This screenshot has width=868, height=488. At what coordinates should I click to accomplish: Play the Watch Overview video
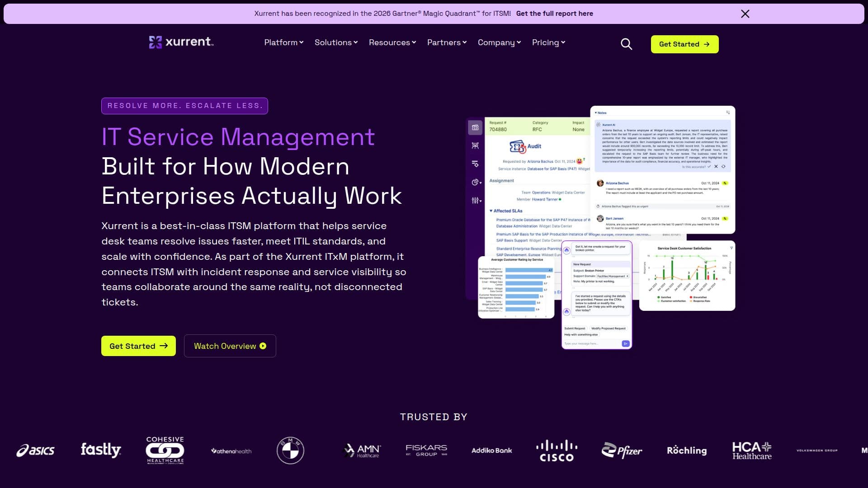(x=230, y=346)
